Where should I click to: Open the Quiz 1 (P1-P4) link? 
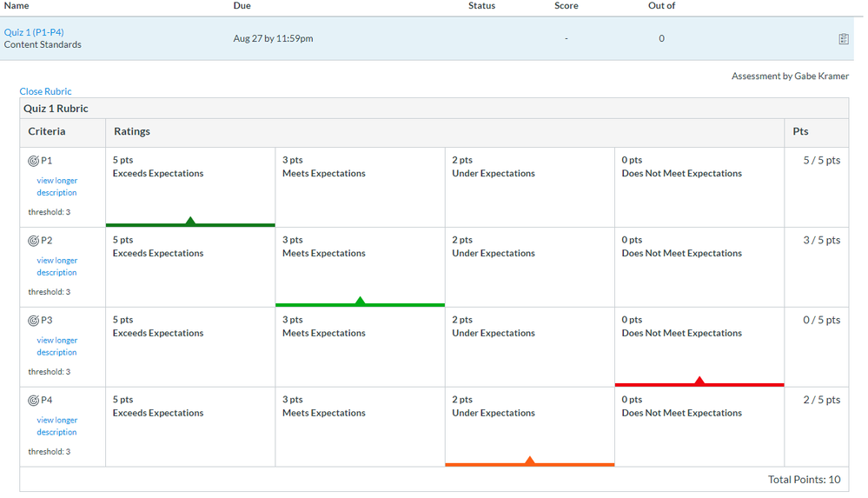click(x=34, y=32)
